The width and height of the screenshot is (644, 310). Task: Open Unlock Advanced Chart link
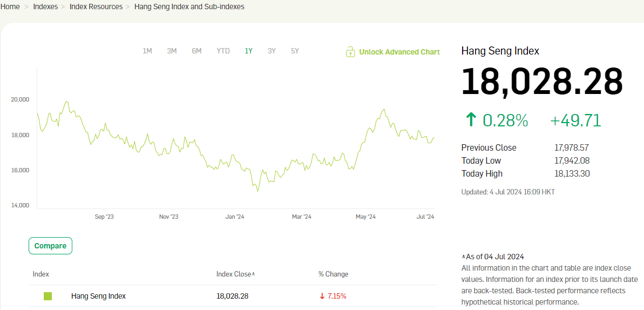point(399,52)
